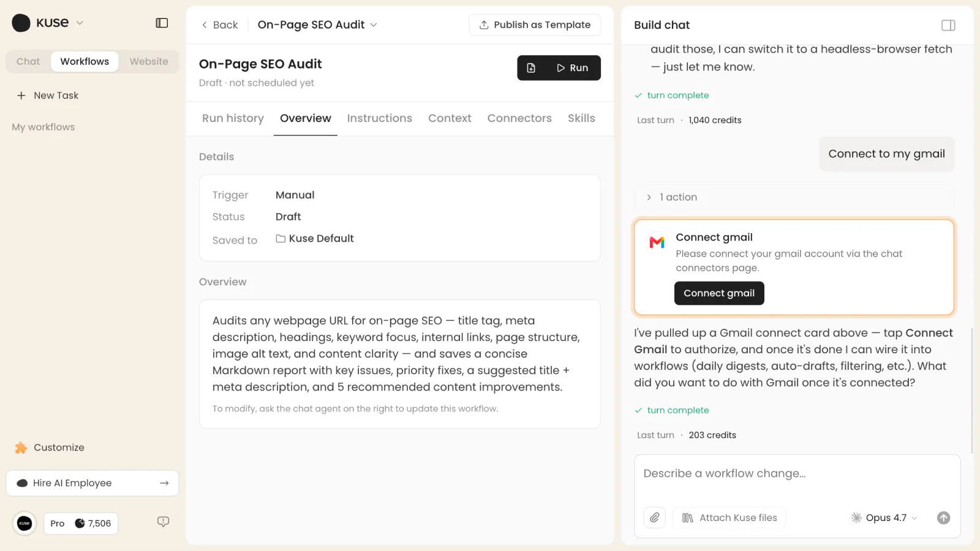Open the Opus 4.7 model selector
The width and height of the screenshot is (980, 551).
pyautogui.click(x=884, y=518)
